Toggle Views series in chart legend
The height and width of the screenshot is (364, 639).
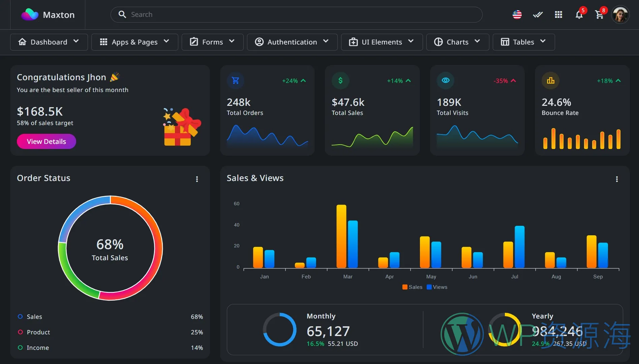pyautogui.click(x=437, y=287)
